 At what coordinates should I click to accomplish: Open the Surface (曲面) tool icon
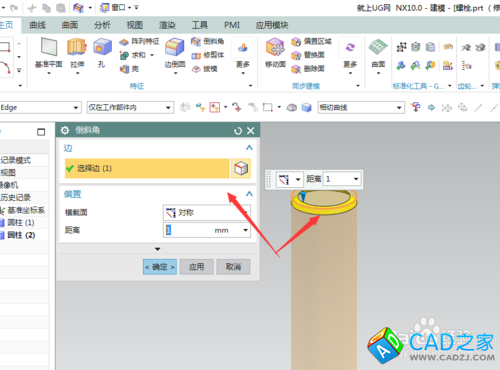pyautogui.click(x=378, y=47)
